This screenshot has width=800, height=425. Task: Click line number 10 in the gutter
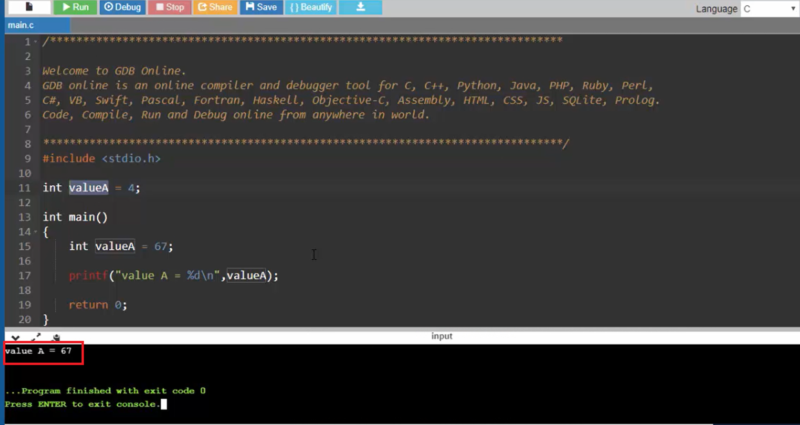click(24, 173)
